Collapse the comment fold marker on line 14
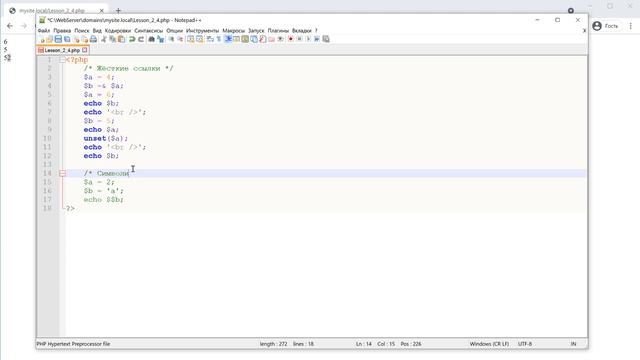640x360 pixels. tap(62, 173)
